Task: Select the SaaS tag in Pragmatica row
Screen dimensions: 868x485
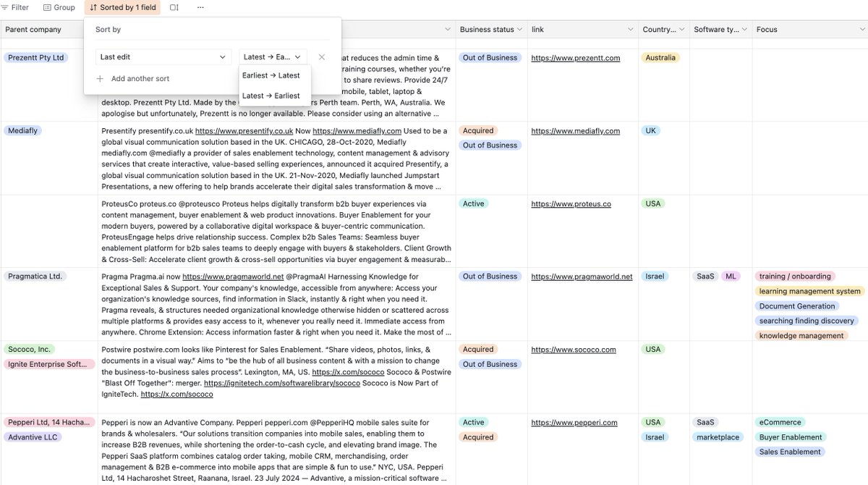Action: point(705,277)
